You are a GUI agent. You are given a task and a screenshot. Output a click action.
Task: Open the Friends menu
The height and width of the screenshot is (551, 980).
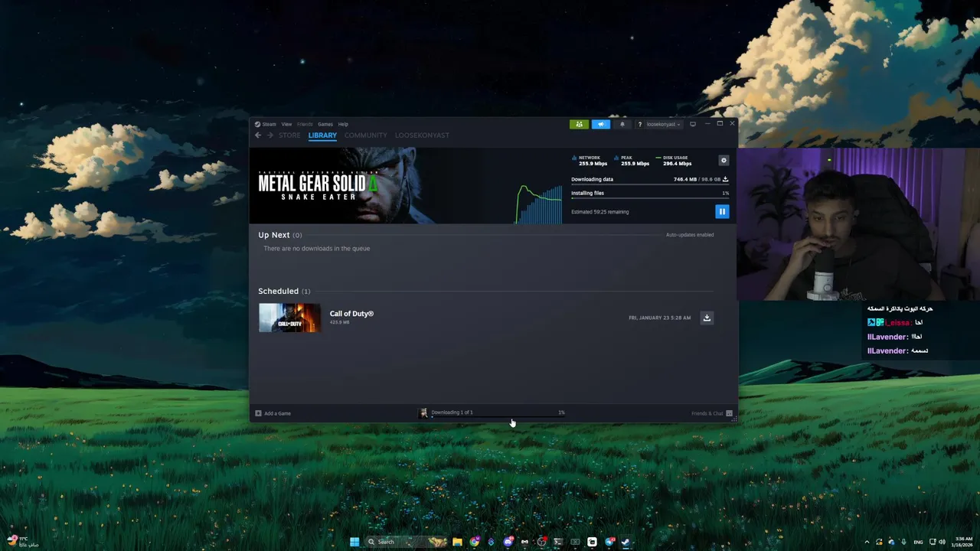tap(305, 124)
